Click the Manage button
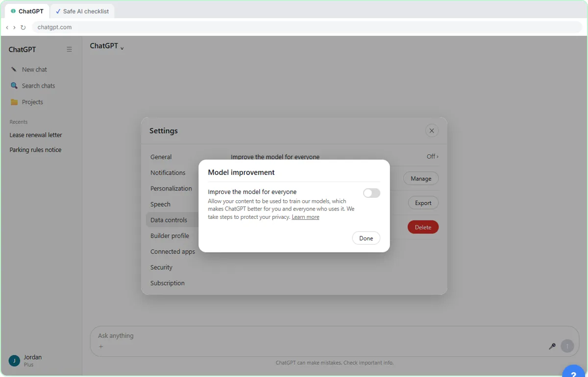The width and height of the screenshot is (588, 377). coord(421,179)
